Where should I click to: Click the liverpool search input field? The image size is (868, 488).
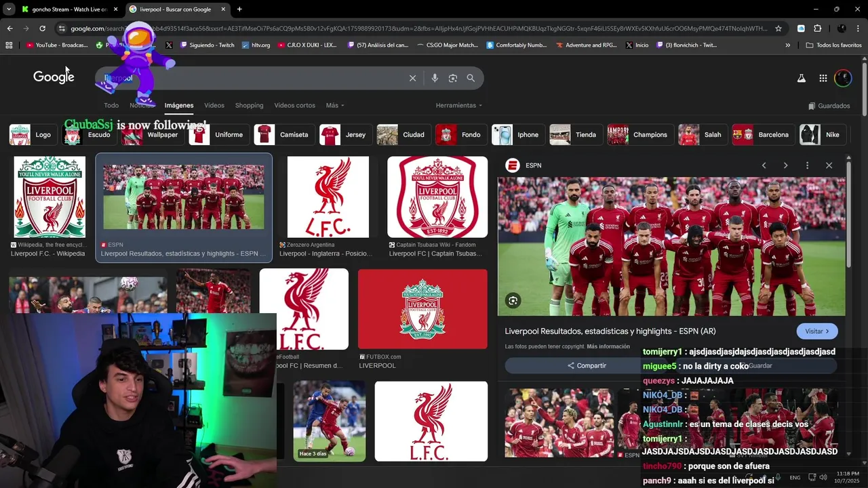pos(254,78)
